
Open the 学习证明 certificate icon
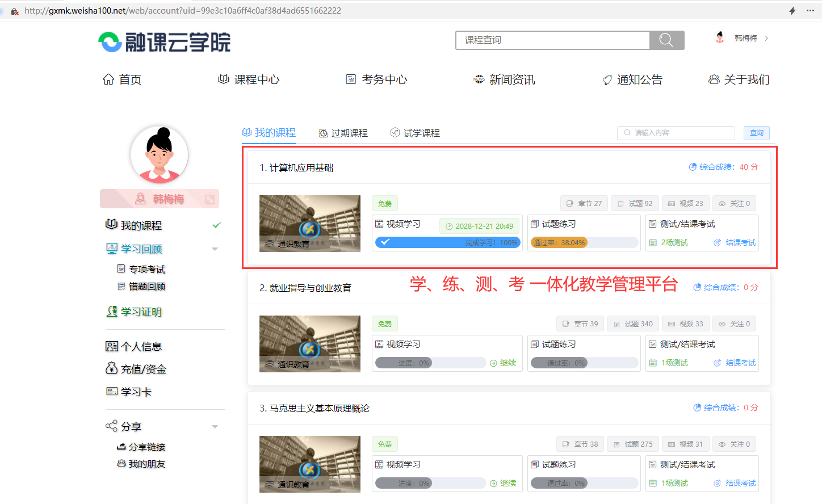click(112, 312)
